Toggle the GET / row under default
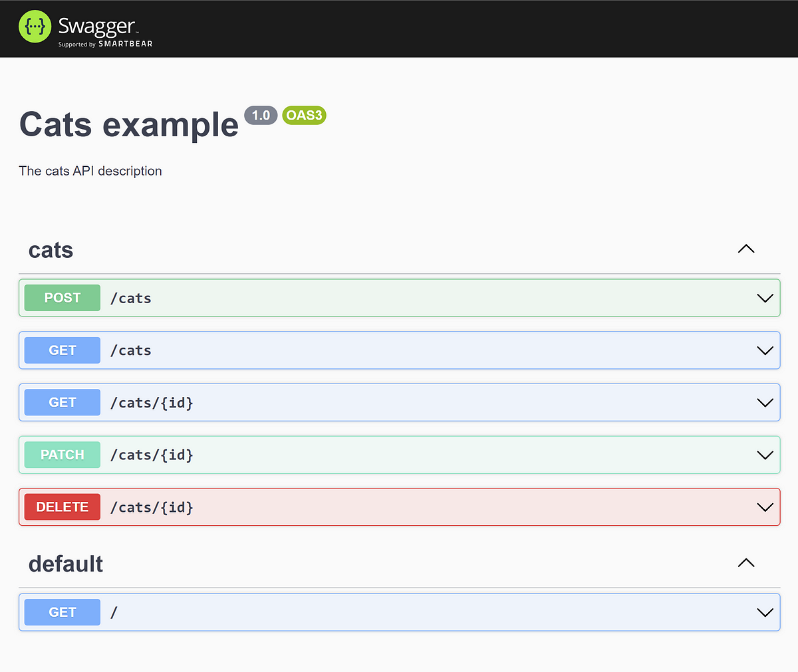Image resolution: width=798 pixels, height=672 pixels. click(764, 612)
